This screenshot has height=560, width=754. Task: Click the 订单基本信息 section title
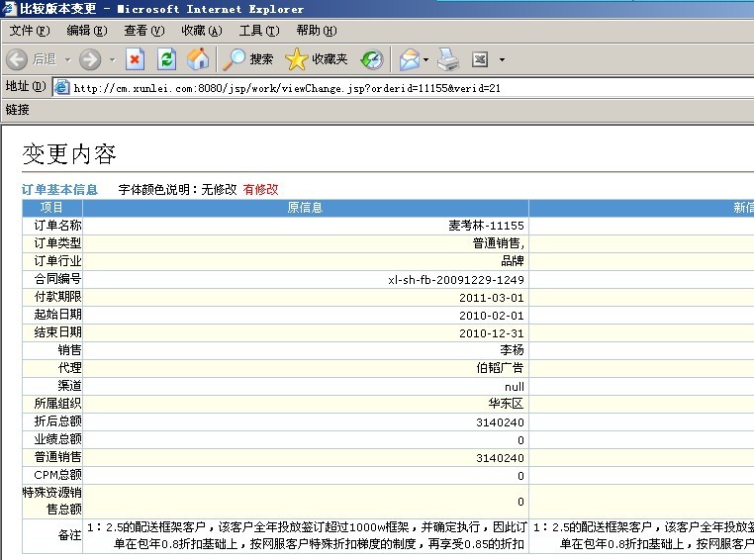(59, 189)
